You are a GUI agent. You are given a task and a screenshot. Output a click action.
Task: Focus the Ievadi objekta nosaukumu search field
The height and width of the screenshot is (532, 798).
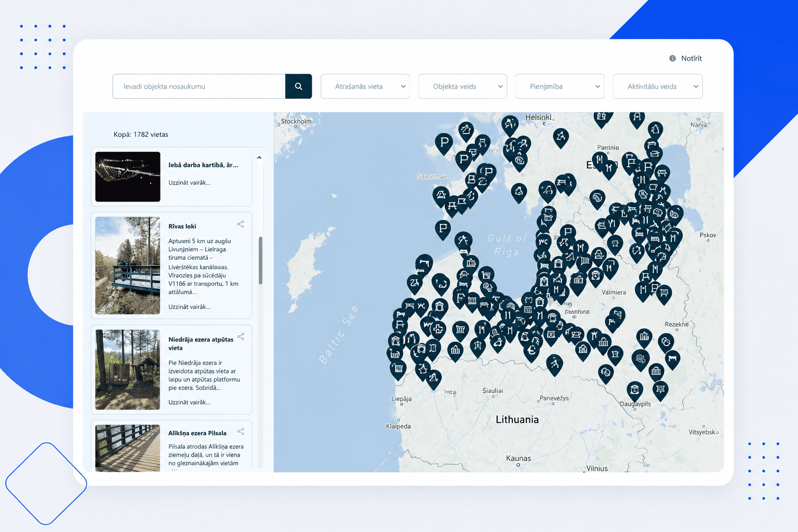click(x=199, y=86)
